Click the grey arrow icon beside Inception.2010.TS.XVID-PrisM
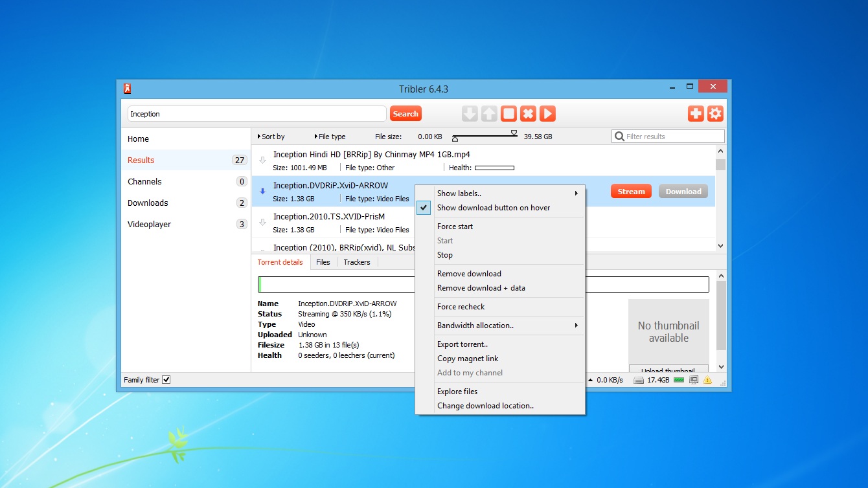The height and width of the screenshot is (488, 868). point(262,222)
